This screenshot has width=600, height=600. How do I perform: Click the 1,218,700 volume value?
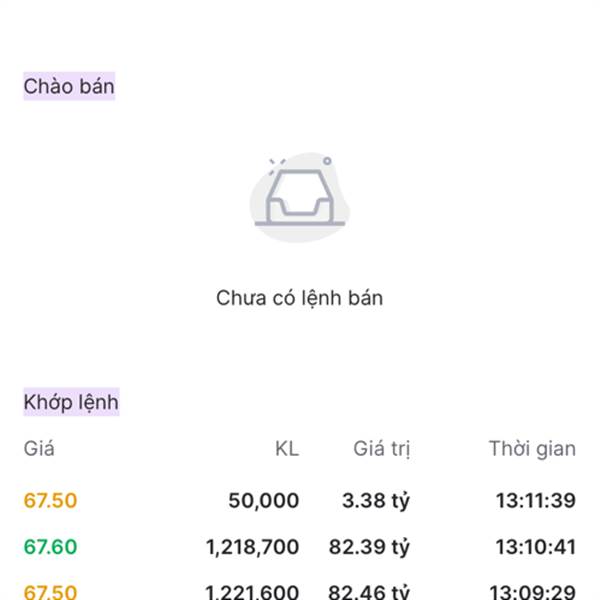coord(253,547)
